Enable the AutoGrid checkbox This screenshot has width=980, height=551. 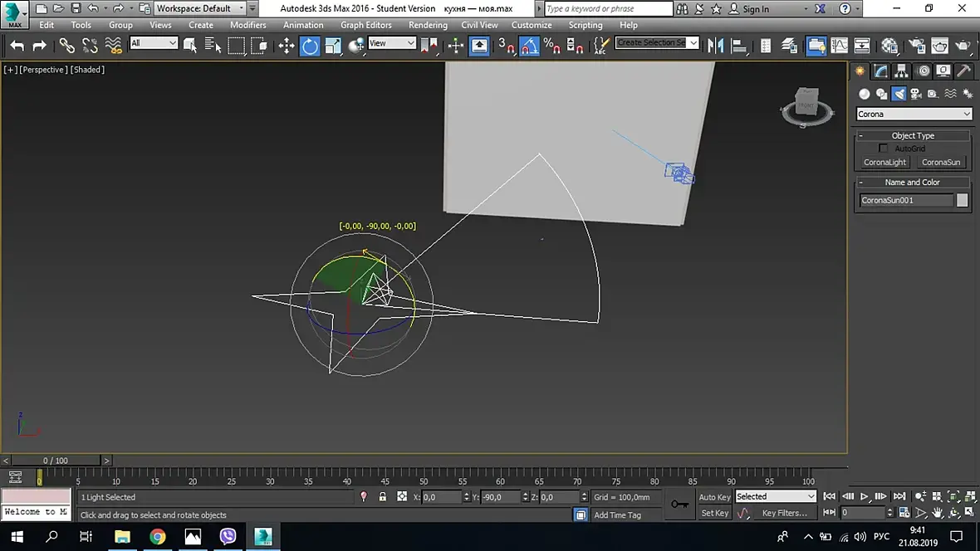[x=884, y=149]
